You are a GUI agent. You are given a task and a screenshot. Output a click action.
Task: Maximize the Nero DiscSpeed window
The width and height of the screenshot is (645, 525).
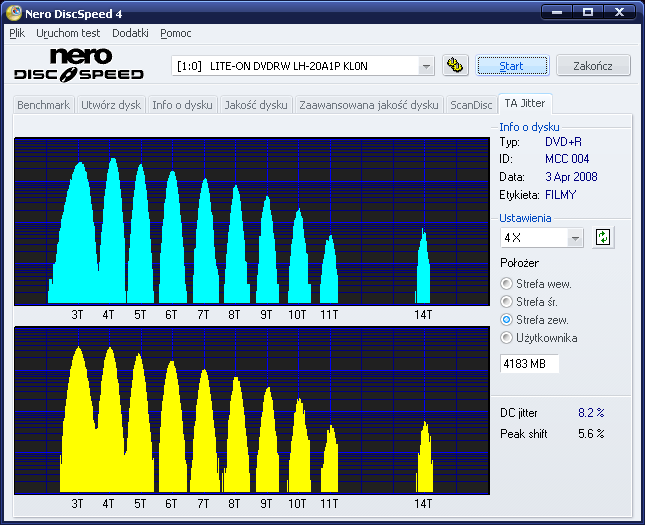pos(588,12)
